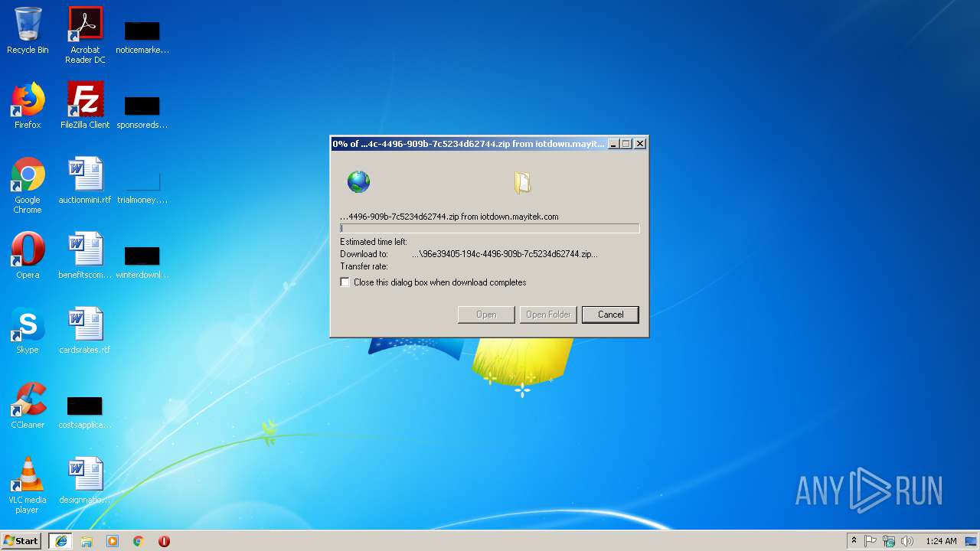Click the globe icon in download dialog
This screenshot has height=551, width=980.
(x=358, y=181)
